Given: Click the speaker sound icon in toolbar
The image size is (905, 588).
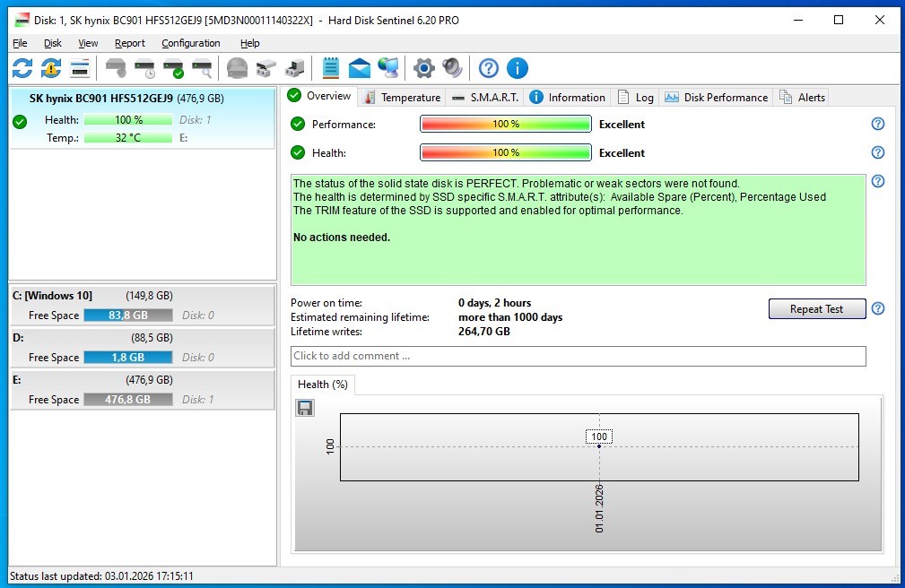Looking at the screenshot, I should (452, 68).
